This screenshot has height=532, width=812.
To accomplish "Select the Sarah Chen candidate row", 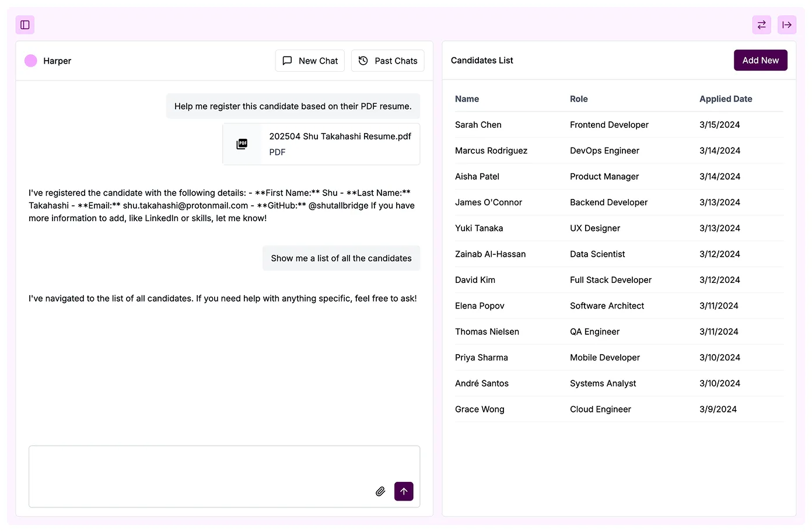I will pyautogui.click(x=478, y=125).
